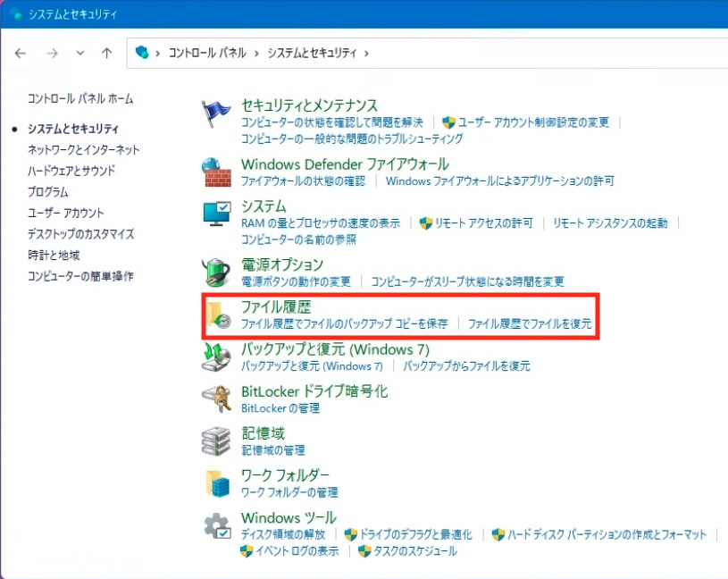Screen dimensions: 728x579
Task: Click shield icon beside ハード ディスク パーティション link
Action: pyautogui.click(x=498, y=534)
